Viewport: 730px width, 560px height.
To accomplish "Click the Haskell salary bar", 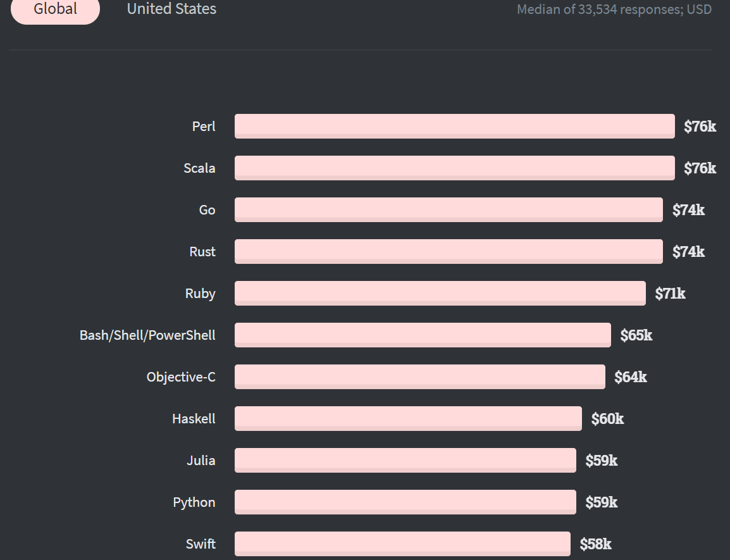I will [x=408, y=418].
